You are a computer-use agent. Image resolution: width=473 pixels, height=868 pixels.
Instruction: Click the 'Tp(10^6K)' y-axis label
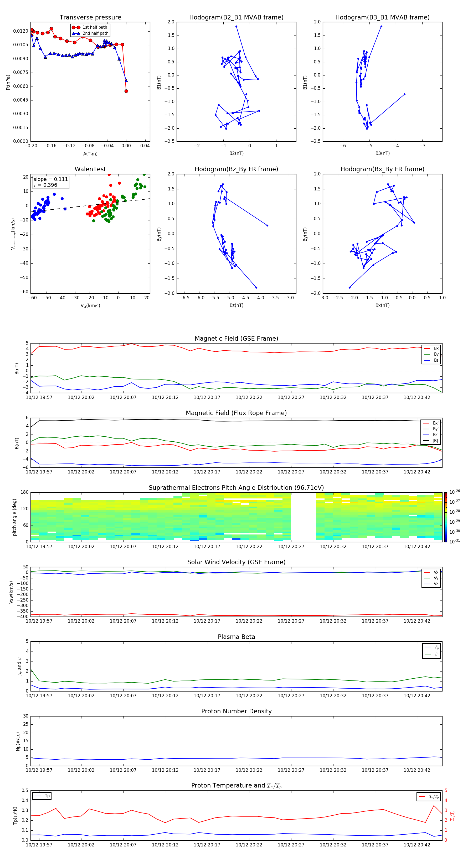pos(15,815)
